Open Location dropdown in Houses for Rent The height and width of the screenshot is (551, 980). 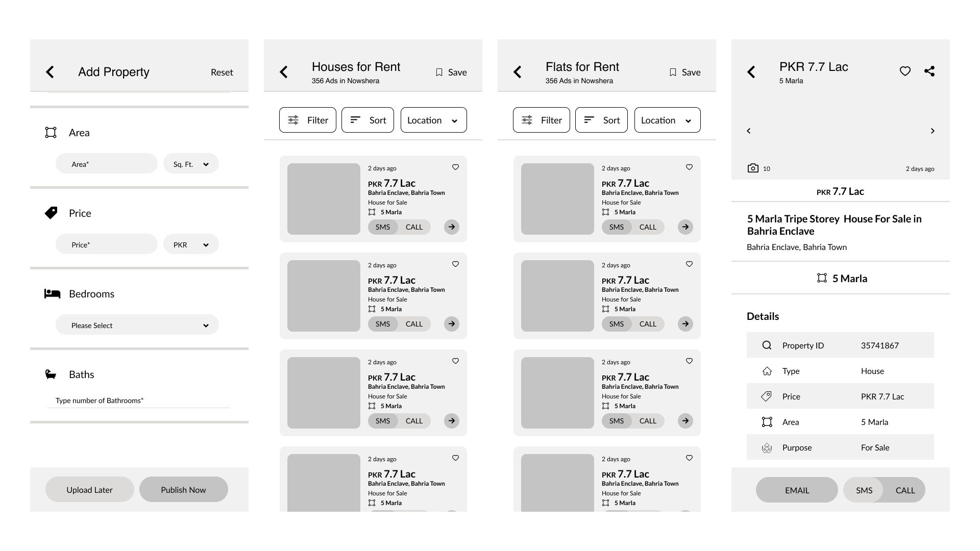433,120
